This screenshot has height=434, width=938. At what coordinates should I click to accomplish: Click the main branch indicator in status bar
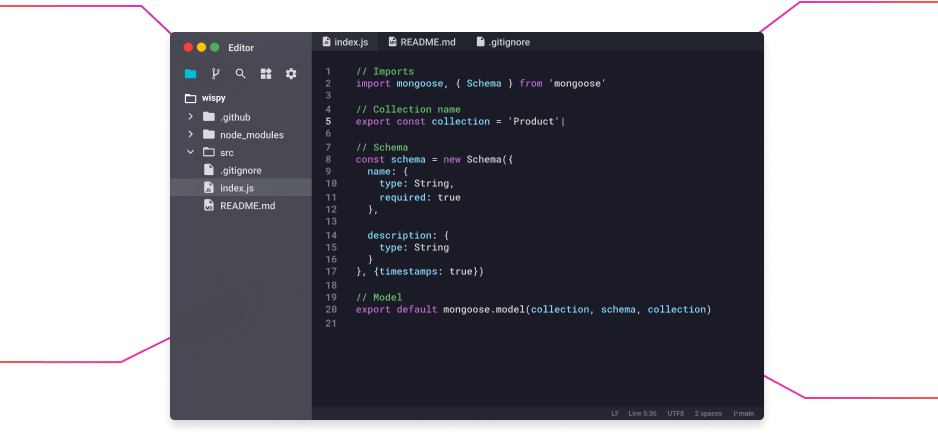[743, 413]
